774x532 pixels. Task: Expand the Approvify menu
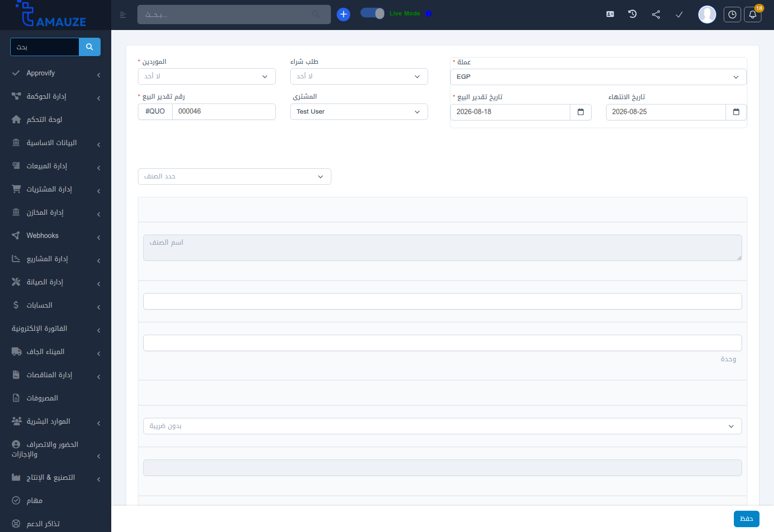pyautogui.click(x=56, y=73)
